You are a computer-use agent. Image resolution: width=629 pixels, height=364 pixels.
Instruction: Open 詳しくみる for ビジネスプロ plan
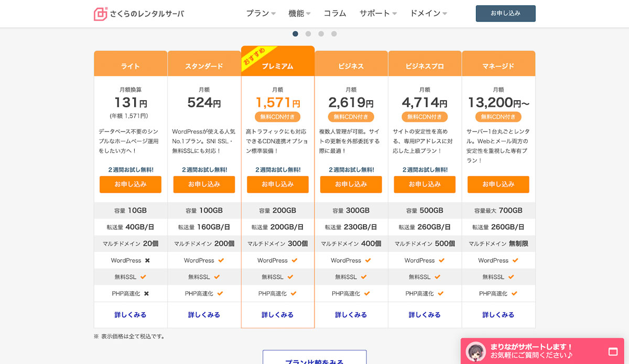[425, 315]
